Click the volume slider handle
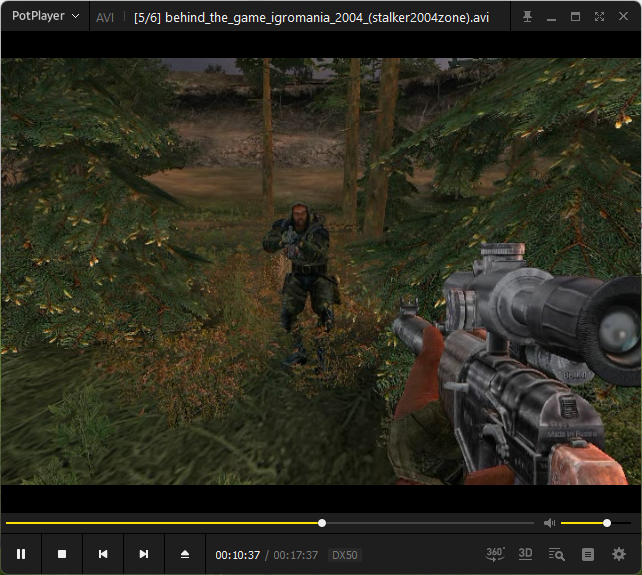 [607, 523]
